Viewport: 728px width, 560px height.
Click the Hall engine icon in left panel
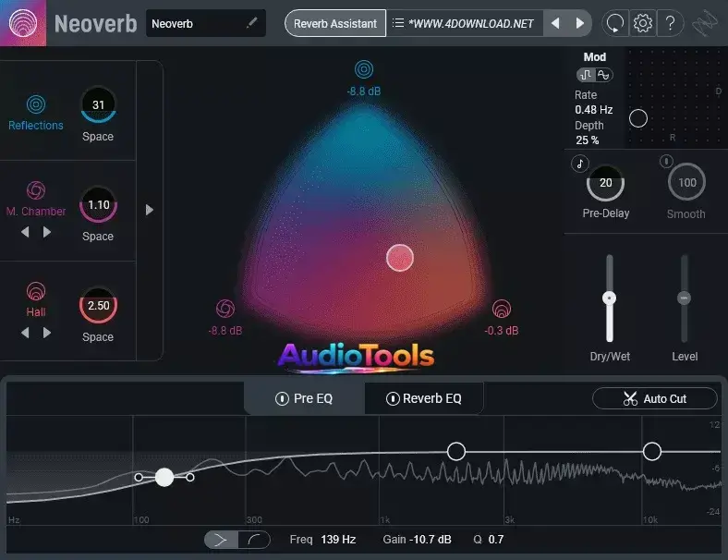click(36, 291)
